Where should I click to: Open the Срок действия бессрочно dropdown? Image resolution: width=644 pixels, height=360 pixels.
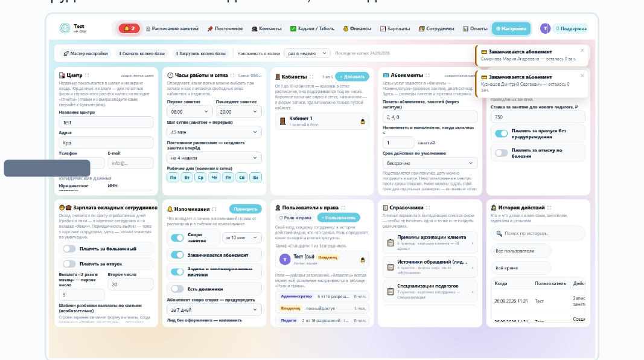[430, 163]
